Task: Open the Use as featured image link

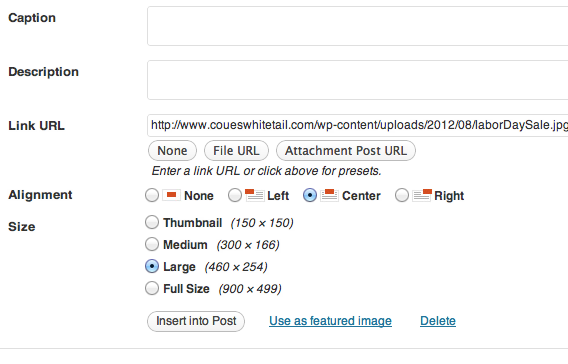Action: click(330, 321)
